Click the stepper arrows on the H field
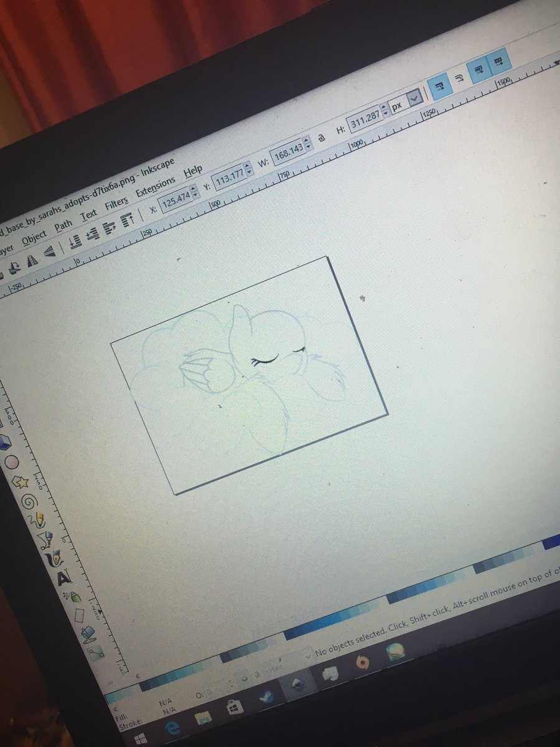 385,110
